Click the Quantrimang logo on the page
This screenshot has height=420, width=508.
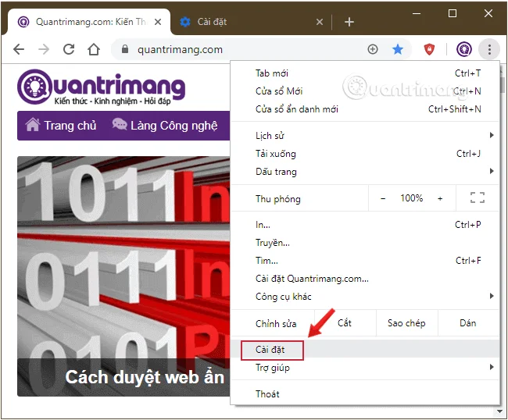(101, 87)
